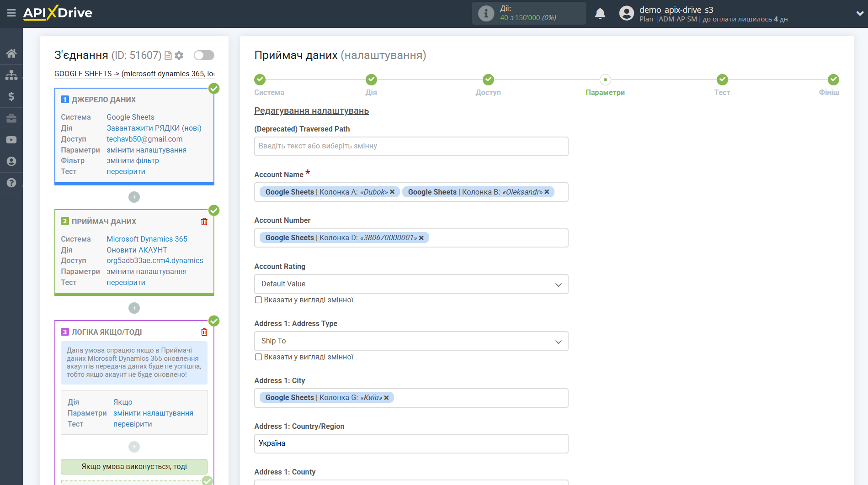The width and height of the screenshot is (868, 485).
Task: Click the actions info icon
Action: [x=486, y=13]
